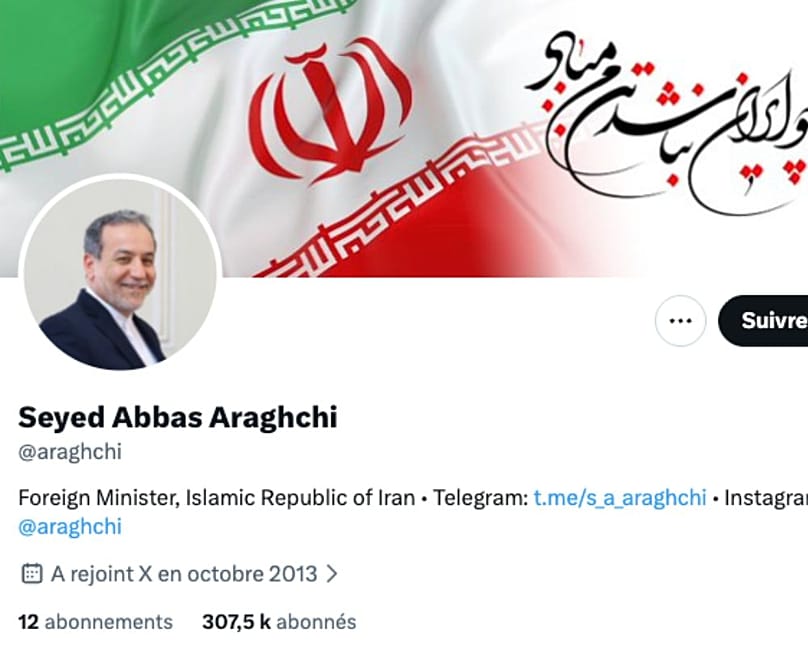Expand the chevron after octobre 2013

pos(332,573)
